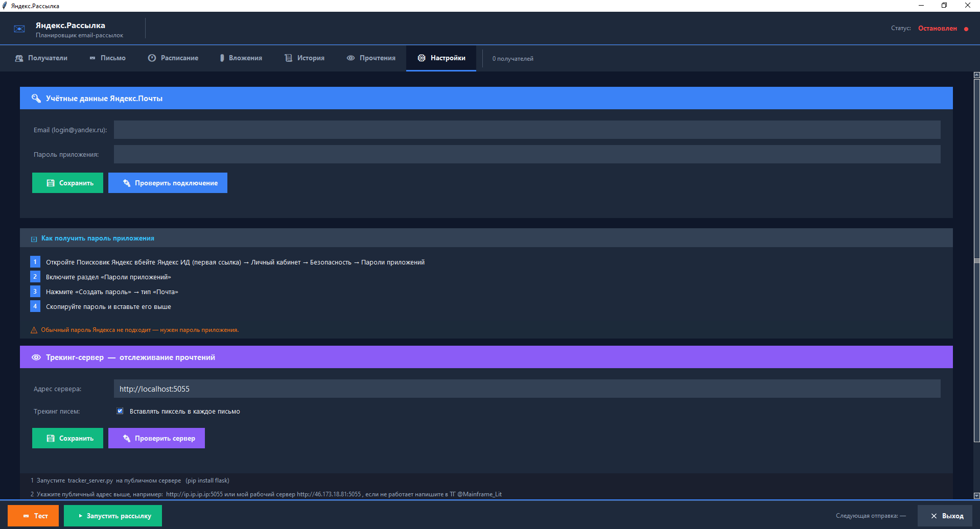Open the Получатели tab

pos(41,58)
